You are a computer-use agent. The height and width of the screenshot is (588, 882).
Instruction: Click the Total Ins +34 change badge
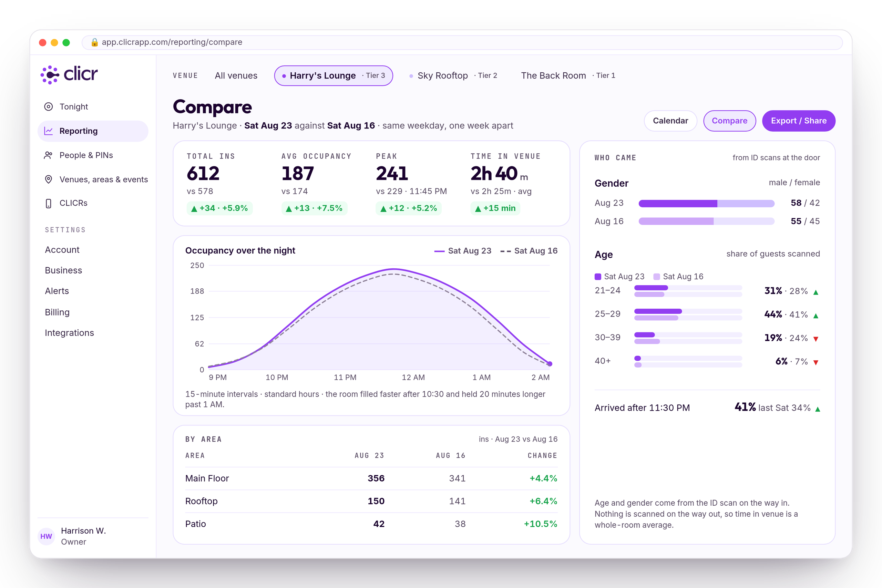coord(219,208)
